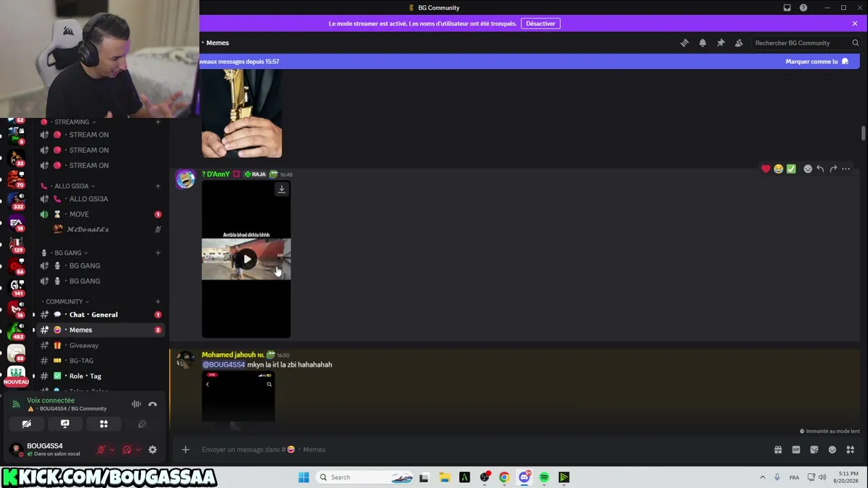The width and height of the screenshot is (868, 488).
Task: Click the chat vertical scrollbar
Action: click(x=863, y=133)
